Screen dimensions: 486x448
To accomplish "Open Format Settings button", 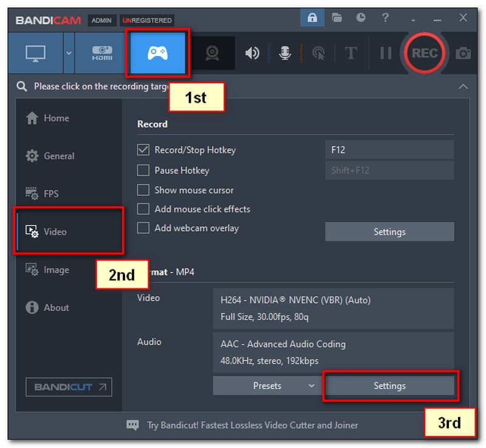I will (x=389, y=385).
